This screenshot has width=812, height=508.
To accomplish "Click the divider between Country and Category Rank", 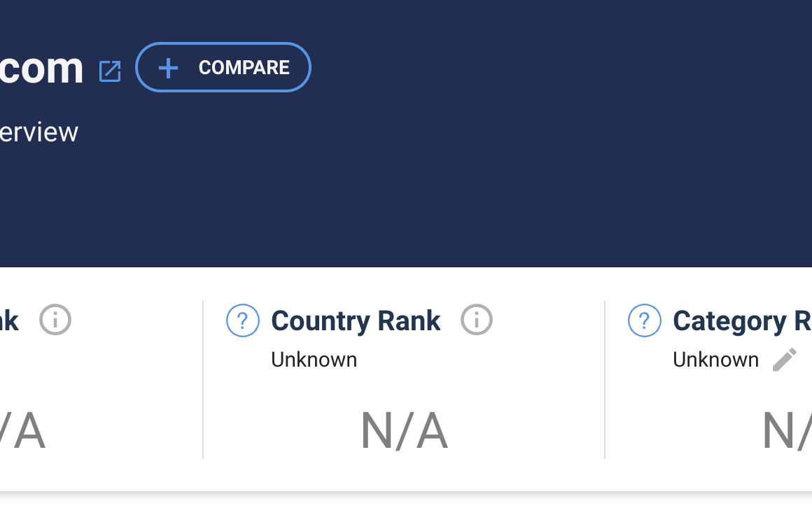I will coord(605,380).
